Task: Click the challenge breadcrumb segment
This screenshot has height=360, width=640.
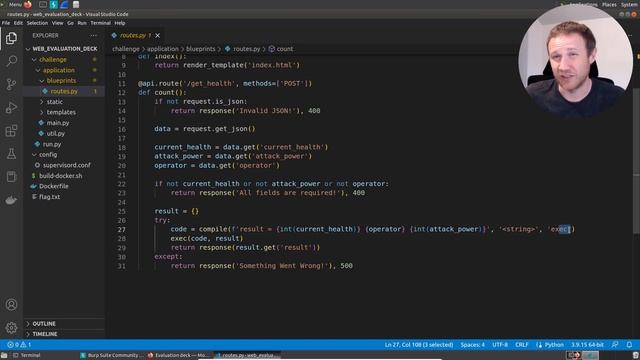Action: (x=126, y=49)
